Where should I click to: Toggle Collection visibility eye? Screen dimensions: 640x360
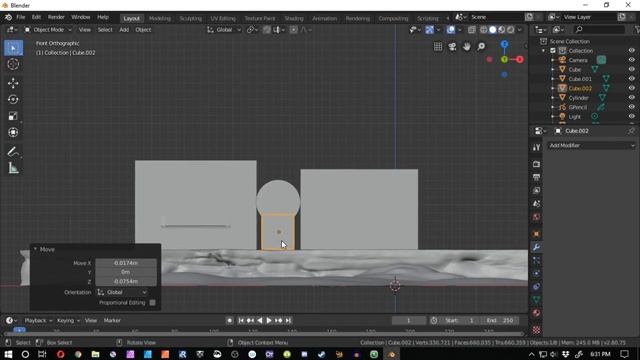pyautogui.click(x=631, y=51)
